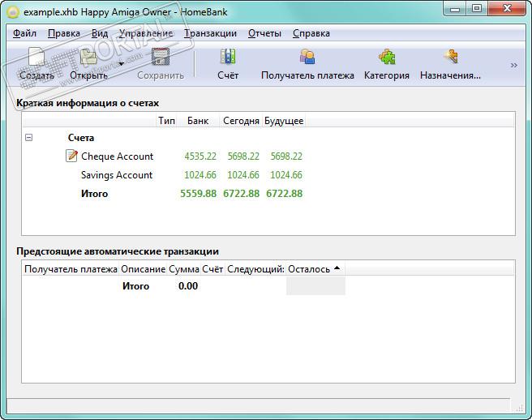Open the Правка menu
The image size is (532, 420).
64,33
